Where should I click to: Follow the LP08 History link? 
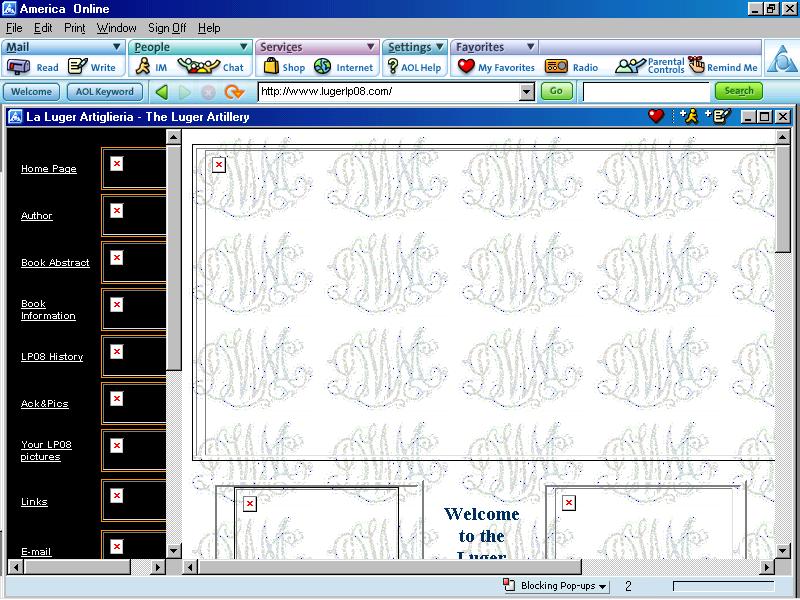(52, 357)
